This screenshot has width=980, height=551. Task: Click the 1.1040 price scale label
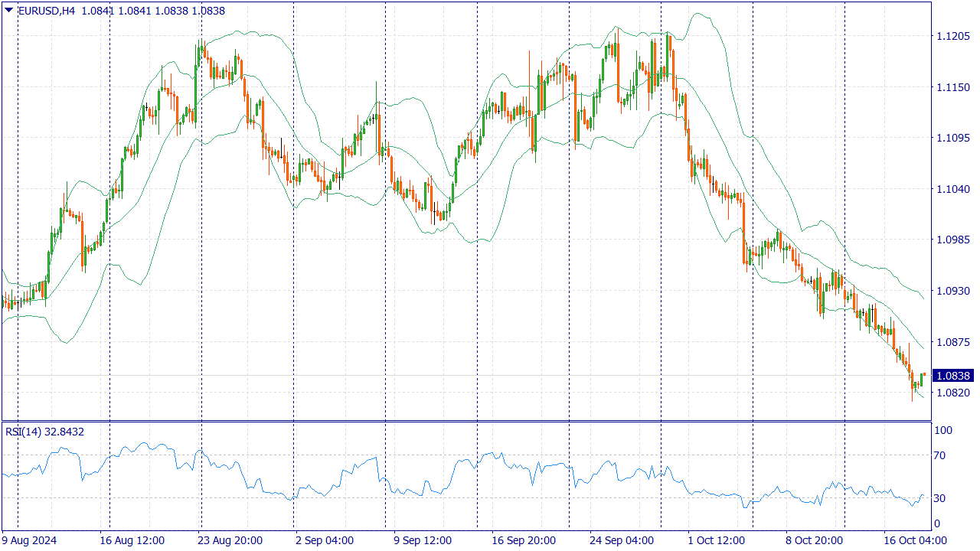pyautogui.click(x=953, y=189)
